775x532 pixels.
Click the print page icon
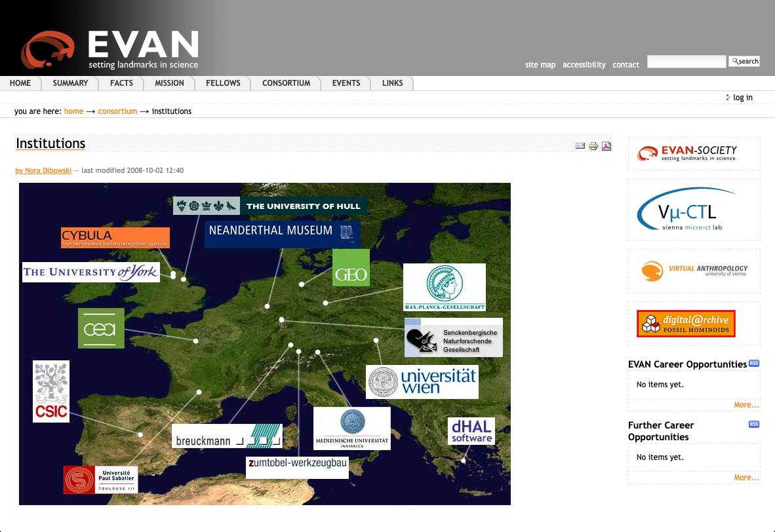pos(593,146)
